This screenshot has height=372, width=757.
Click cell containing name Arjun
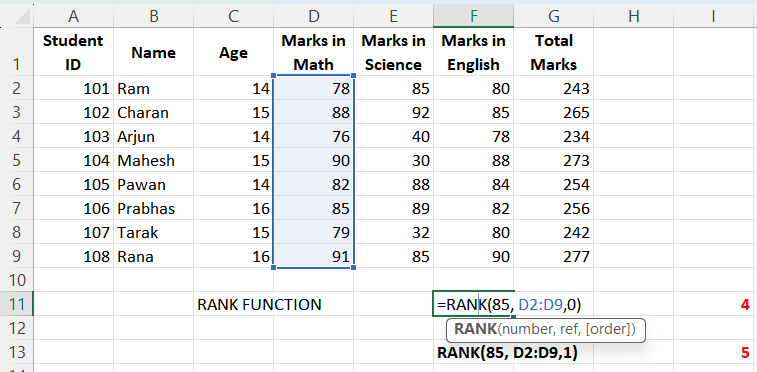tap(154, 137)
